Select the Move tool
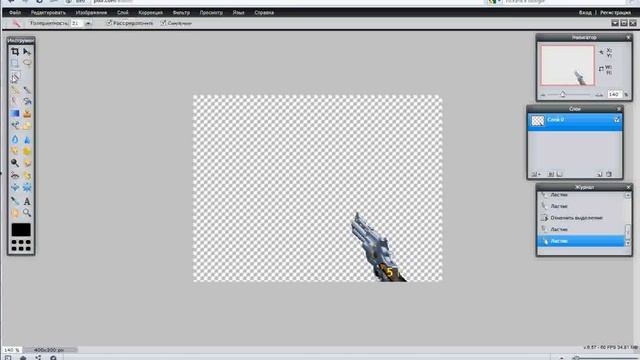Screen dimensions: 640x360 [x=27, y=51]
